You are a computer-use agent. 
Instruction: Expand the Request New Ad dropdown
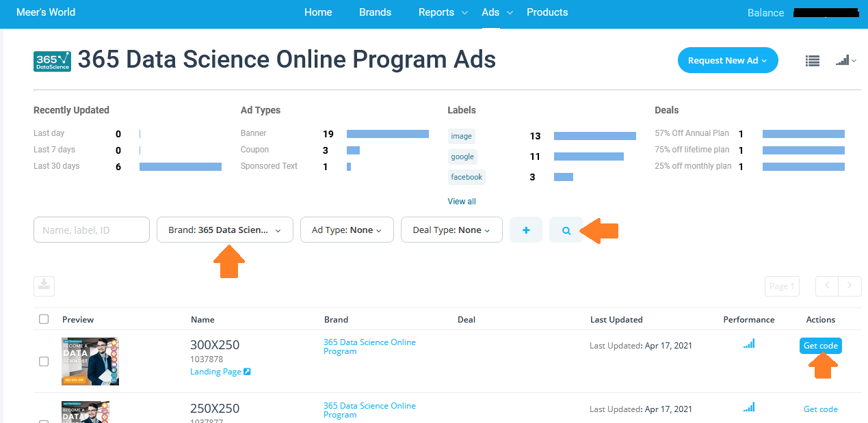[x=728, y=60]
